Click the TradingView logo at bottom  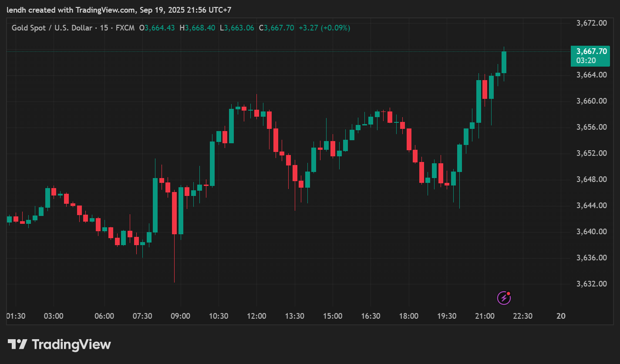pos(60,345)
